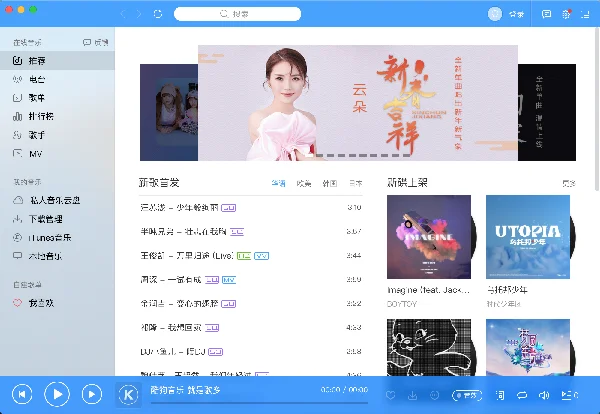The height and width of the screenshot is (414, 600).
Task: Open the UTOPIA album cover
Action: pos(528,237)
